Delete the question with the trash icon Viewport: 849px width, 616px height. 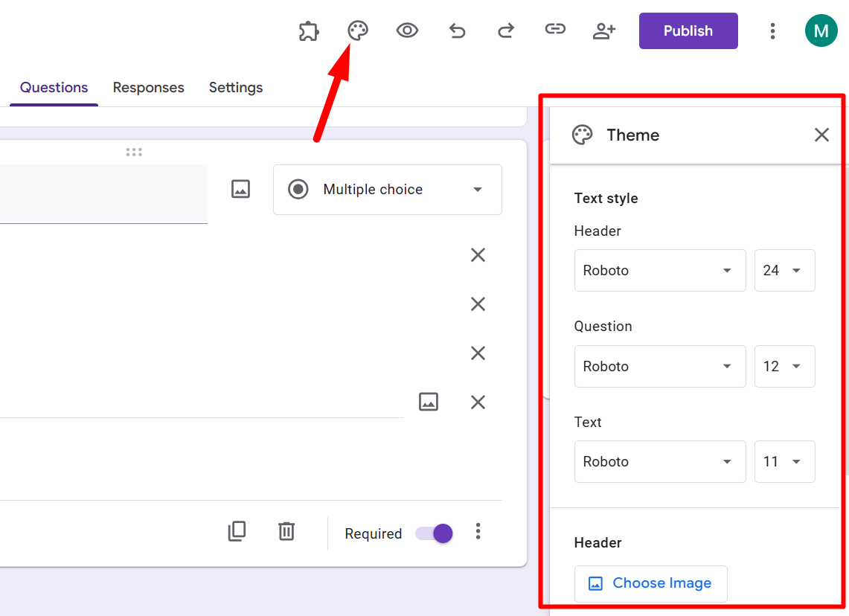[x=286, y=531]
